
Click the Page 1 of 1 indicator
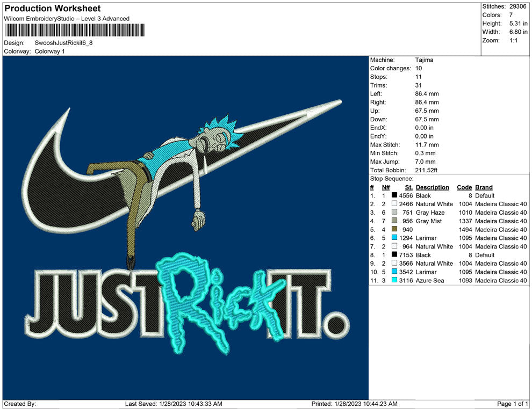point(513,404)
